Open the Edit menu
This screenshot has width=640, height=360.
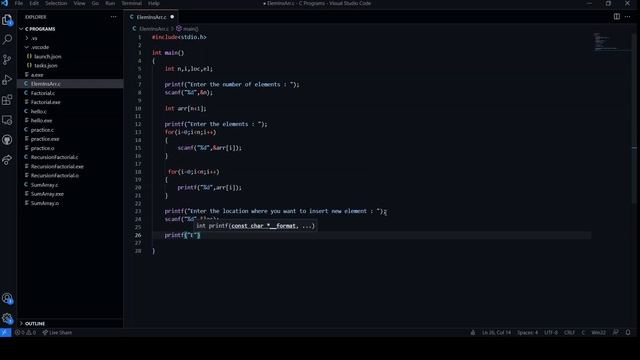coord(34,3)
